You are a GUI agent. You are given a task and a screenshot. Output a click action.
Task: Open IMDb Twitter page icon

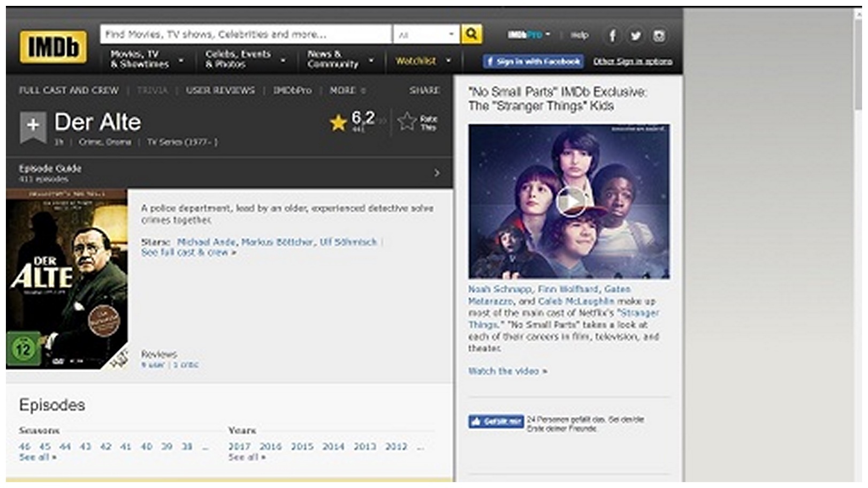[635, 36]
